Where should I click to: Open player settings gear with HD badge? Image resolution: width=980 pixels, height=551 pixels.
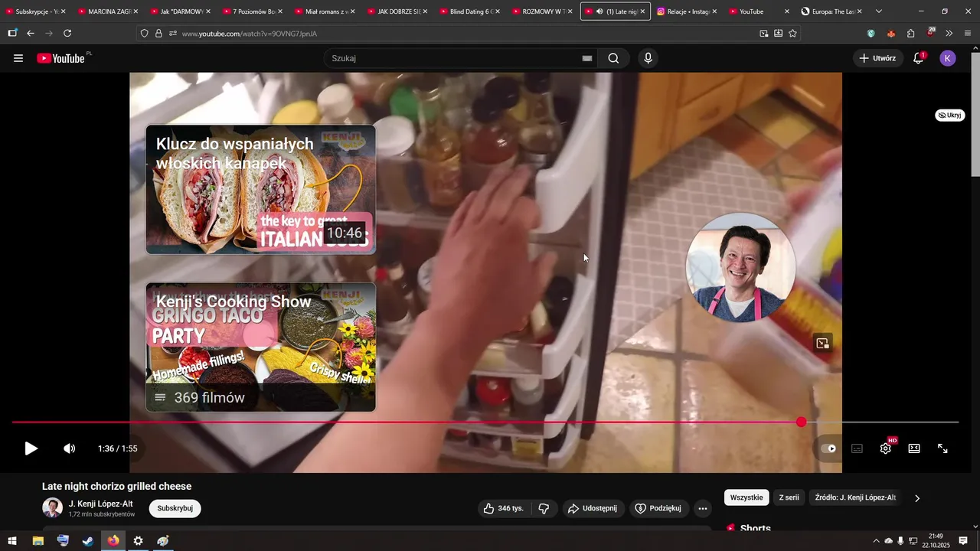(x=886, y=448)
